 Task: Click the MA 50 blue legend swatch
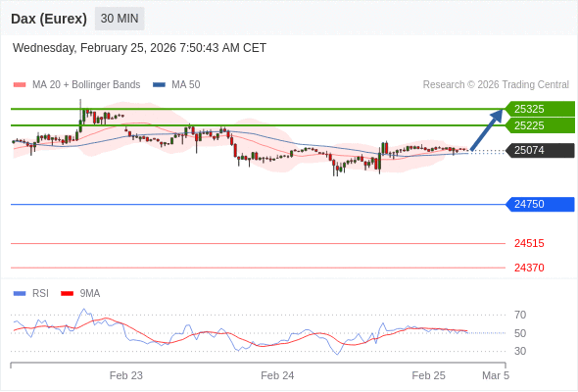159,85
